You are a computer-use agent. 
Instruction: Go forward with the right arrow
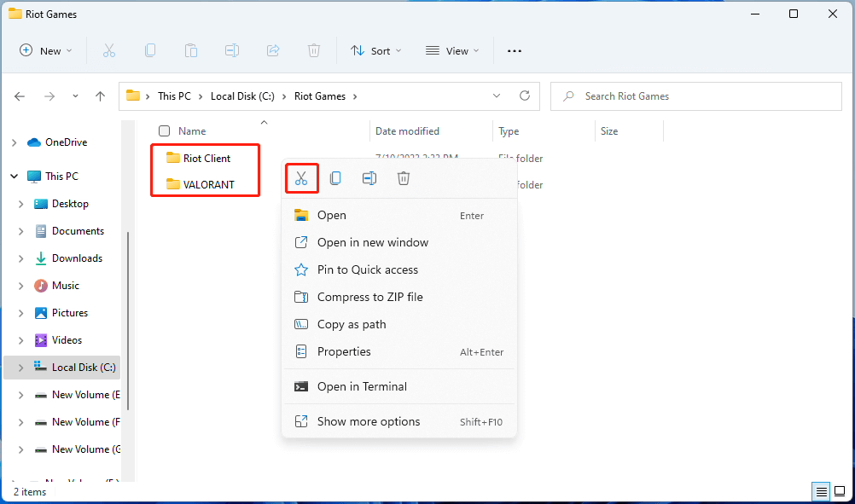coord(49,96)
